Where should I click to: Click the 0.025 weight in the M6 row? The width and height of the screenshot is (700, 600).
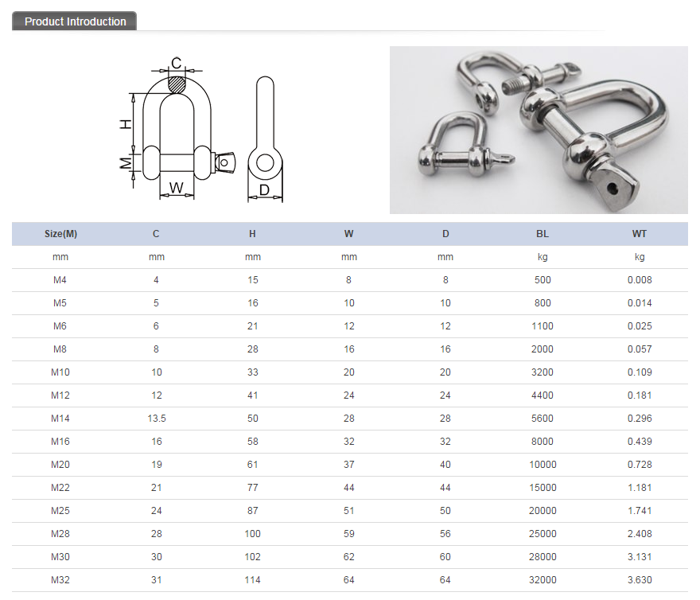click(640, 326)
